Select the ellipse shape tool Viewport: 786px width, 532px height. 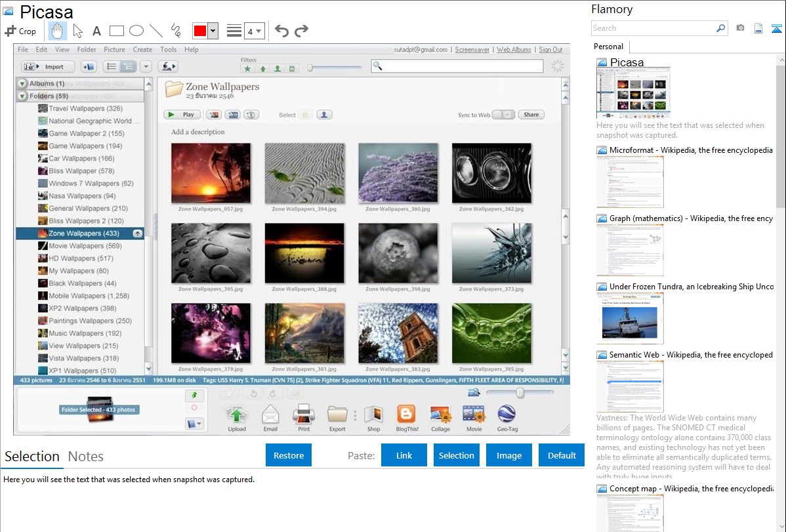click(x=136, y=31)
